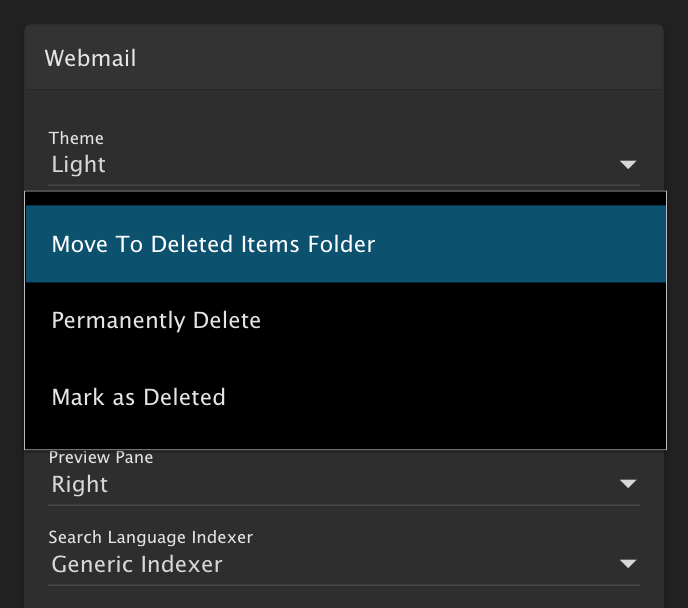
Task: Click the "Search Language Indexer" field label
Action: pos(151,538)
